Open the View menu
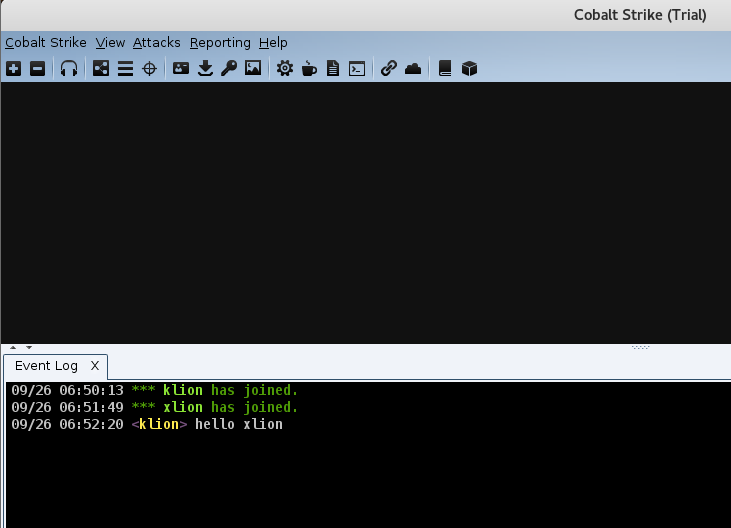 [x=110, y=43]
